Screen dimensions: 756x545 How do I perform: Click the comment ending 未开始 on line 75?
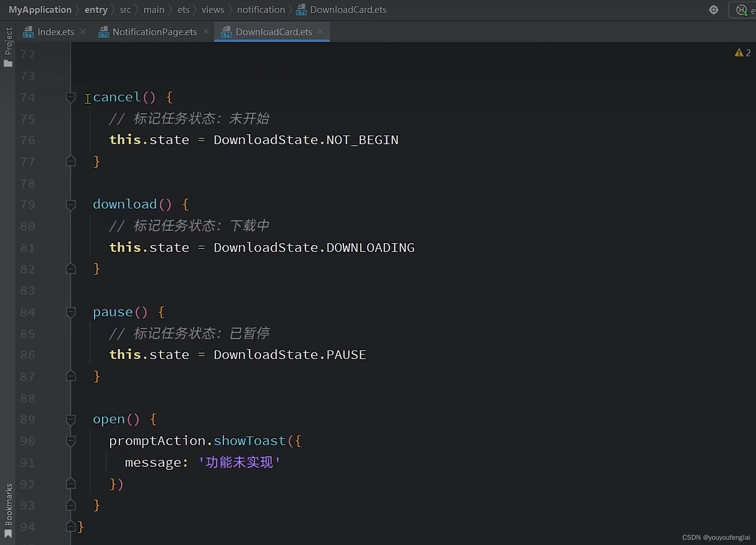pos(189,119)
